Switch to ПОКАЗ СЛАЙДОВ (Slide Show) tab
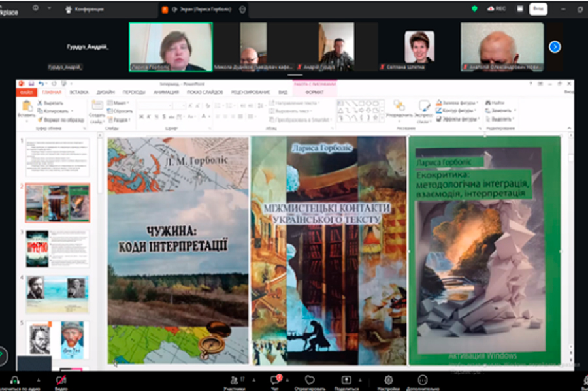This screenshot has height=392, width=588. click(204, 92)
